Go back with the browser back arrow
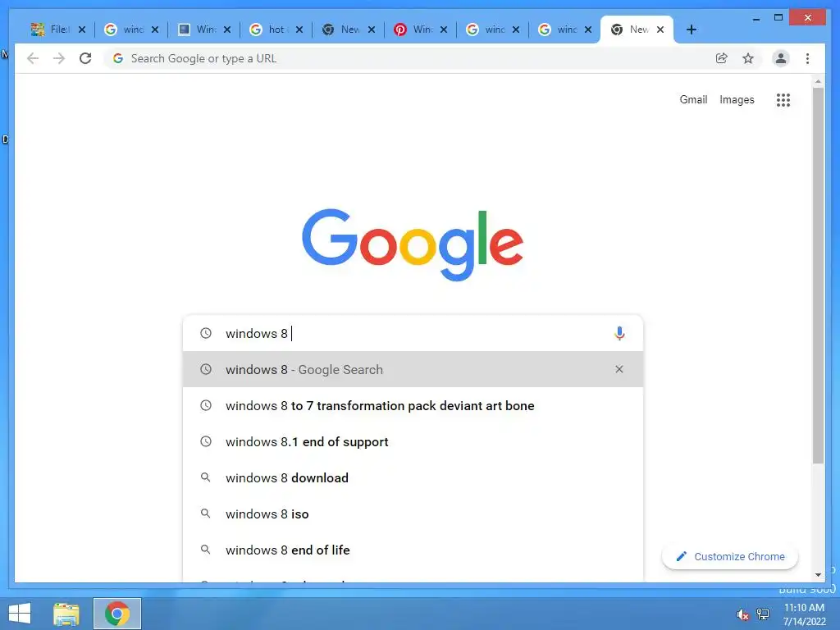 [33, 58]
